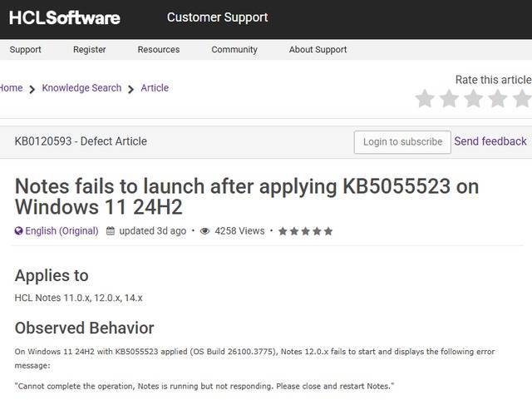Click Customer Support header title
The width and height of the screenshot is (532, 400).
pos(218,17)
